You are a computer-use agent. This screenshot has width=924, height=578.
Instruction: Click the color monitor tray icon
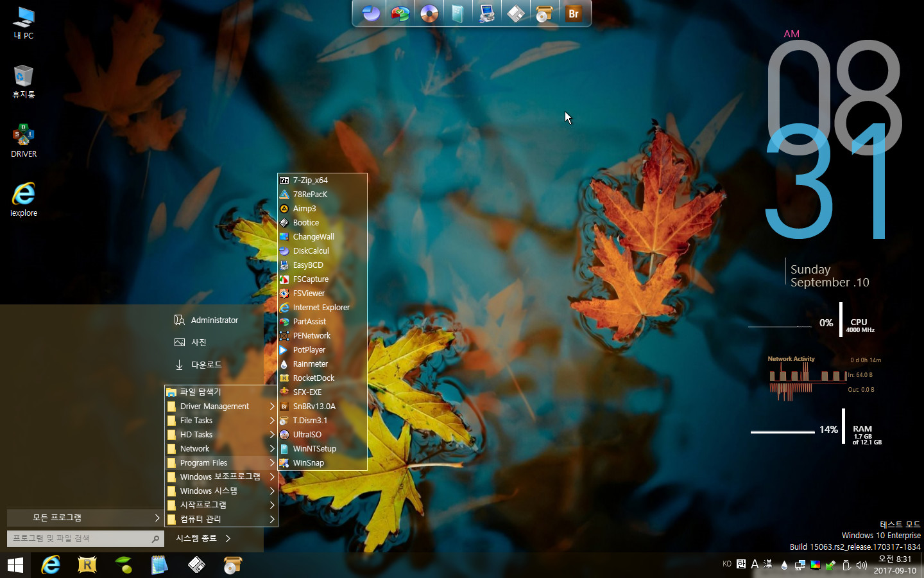[x=815, y=565]
